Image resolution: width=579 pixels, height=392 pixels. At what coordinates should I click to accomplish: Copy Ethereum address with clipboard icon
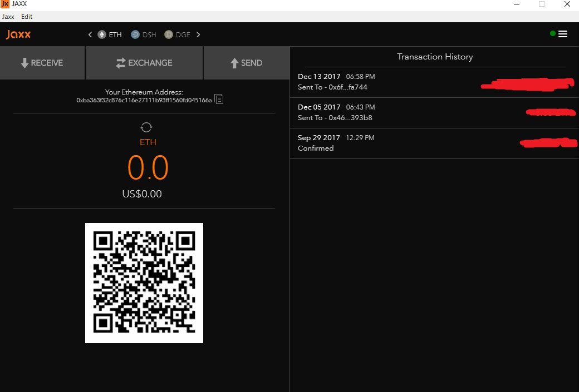[219, 99]
